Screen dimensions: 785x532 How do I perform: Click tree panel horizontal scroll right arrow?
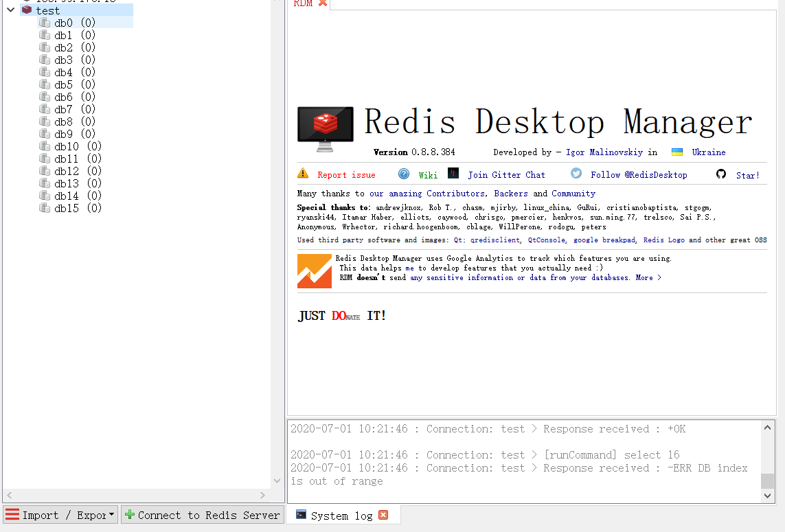coord(263,495)
